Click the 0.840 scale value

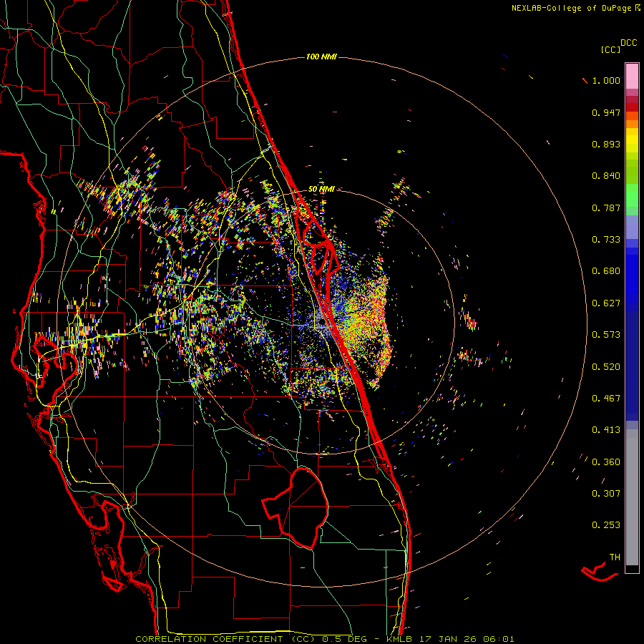coord(606,176)
